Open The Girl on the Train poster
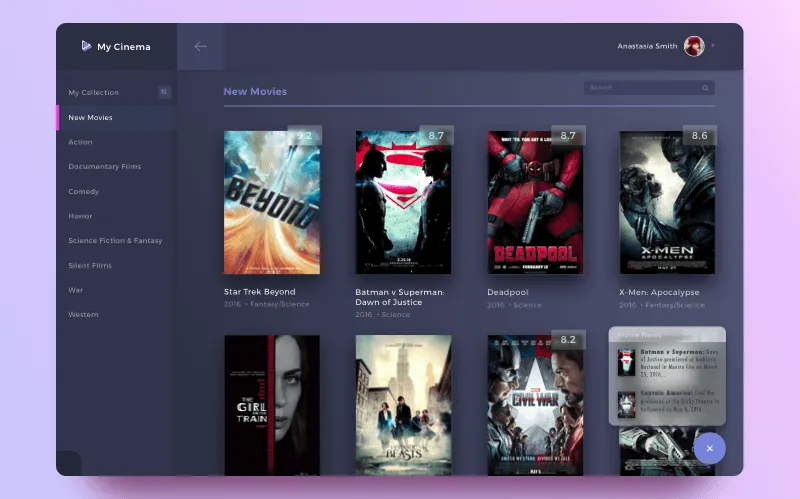 click(x=272, y=406)
